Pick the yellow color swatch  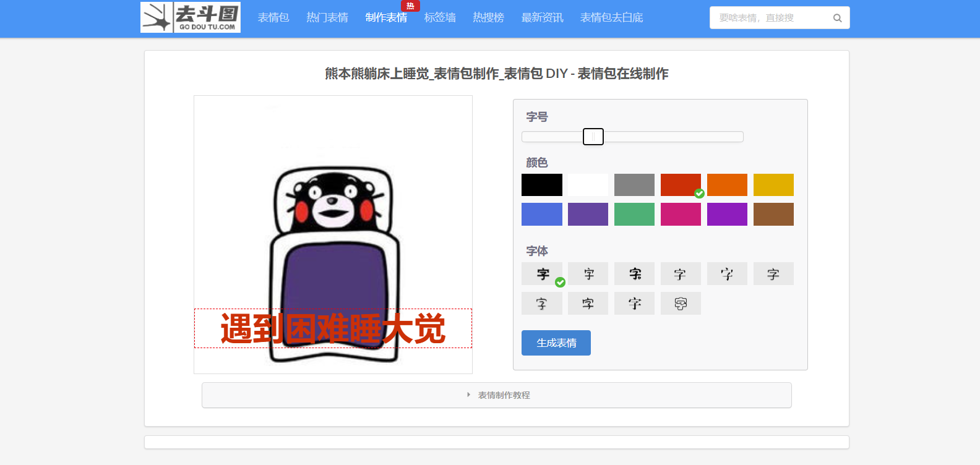coord(773,185)
